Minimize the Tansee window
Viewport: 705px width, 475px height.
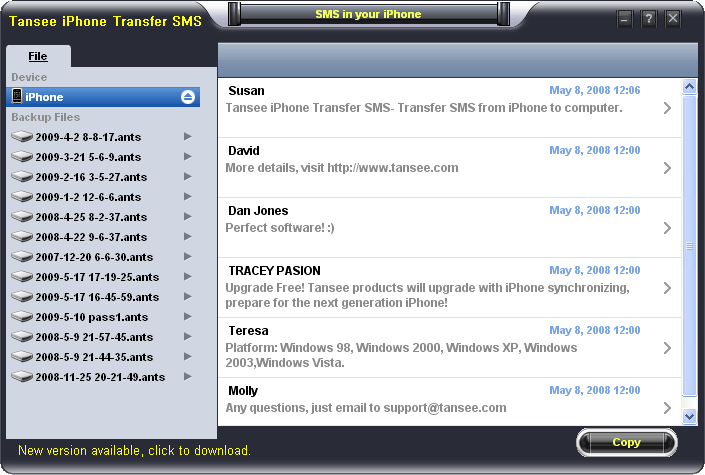624,19
